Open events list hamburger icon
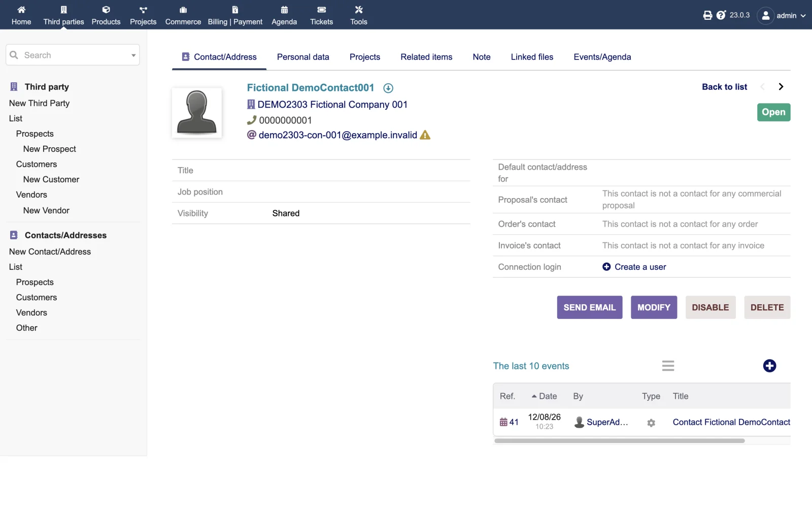This screenshot has height=508, width=812. click(x=668, y=366)
